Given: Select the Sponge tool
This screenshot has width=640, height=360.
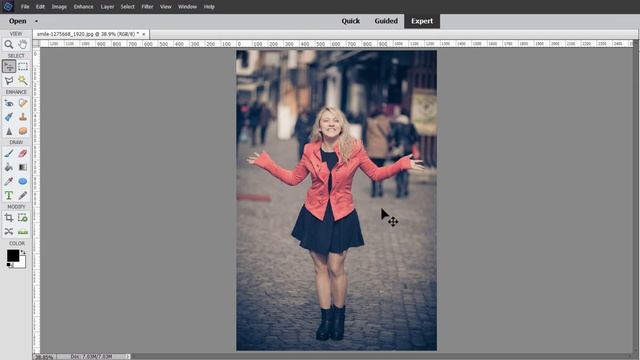Looking at the screenshot, I should [23, 131].
